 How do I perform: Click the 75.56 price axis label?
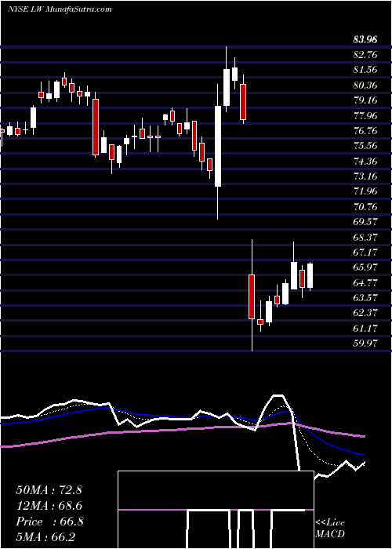[365, 146]
